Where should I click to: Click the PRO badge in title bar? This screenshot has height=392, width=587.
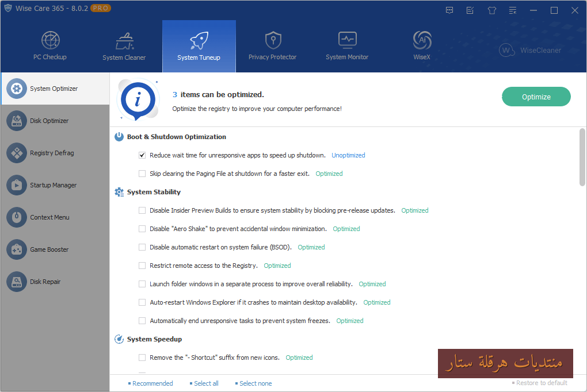click(101, 8)
